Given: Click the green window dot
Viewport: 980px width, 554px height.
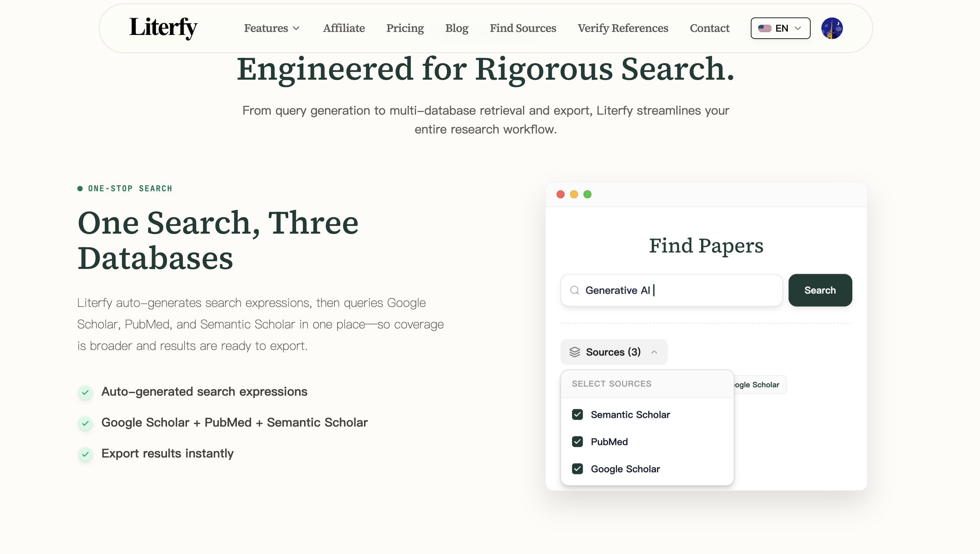Looking at the screenshot, I should [587, 194].
